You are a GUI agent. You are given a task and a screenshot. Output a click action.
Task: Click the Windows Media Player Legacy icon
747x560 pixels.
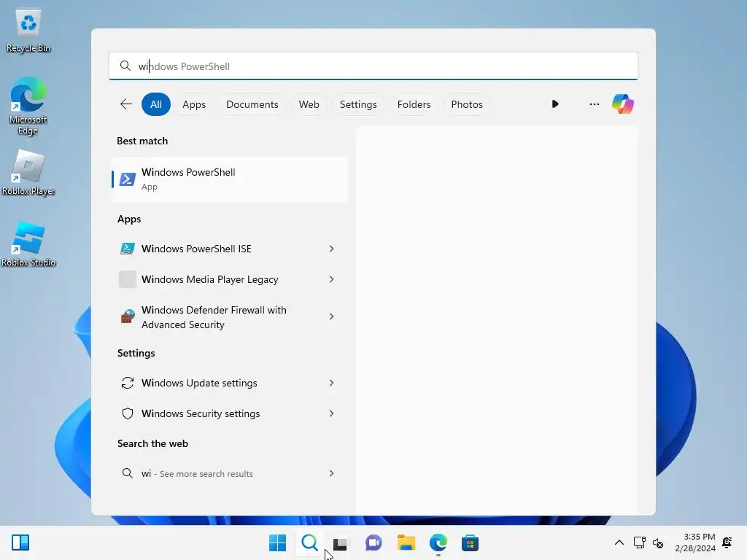click(127, 279)
